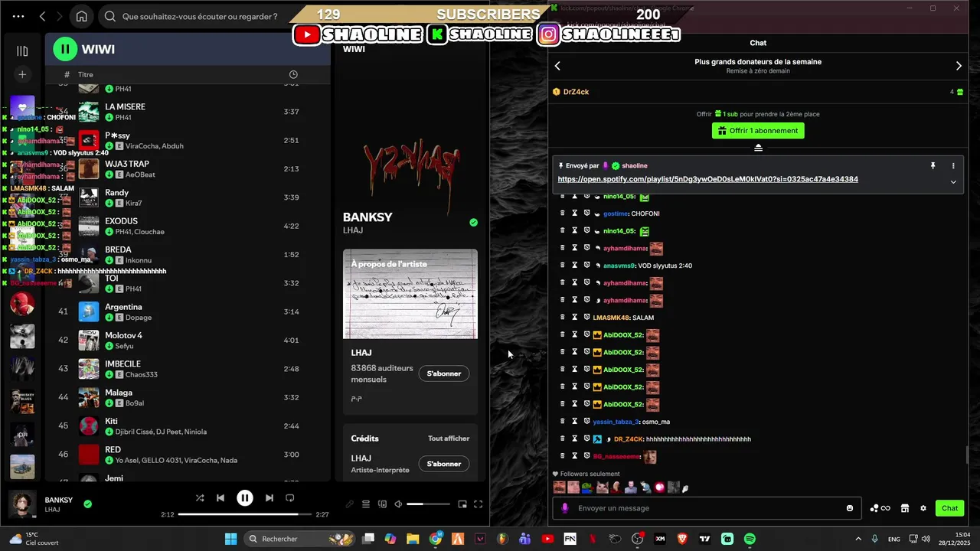The width and height of the screenshot is (980, 551).
Task: Follow LHAJ in About the artist card
Action: 444,373
